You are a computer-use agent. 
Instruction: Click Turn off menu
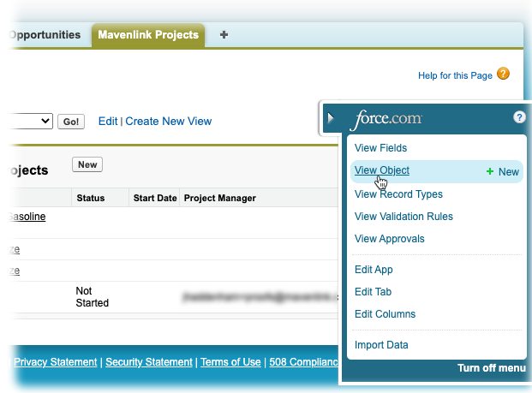tap(491, 368)
